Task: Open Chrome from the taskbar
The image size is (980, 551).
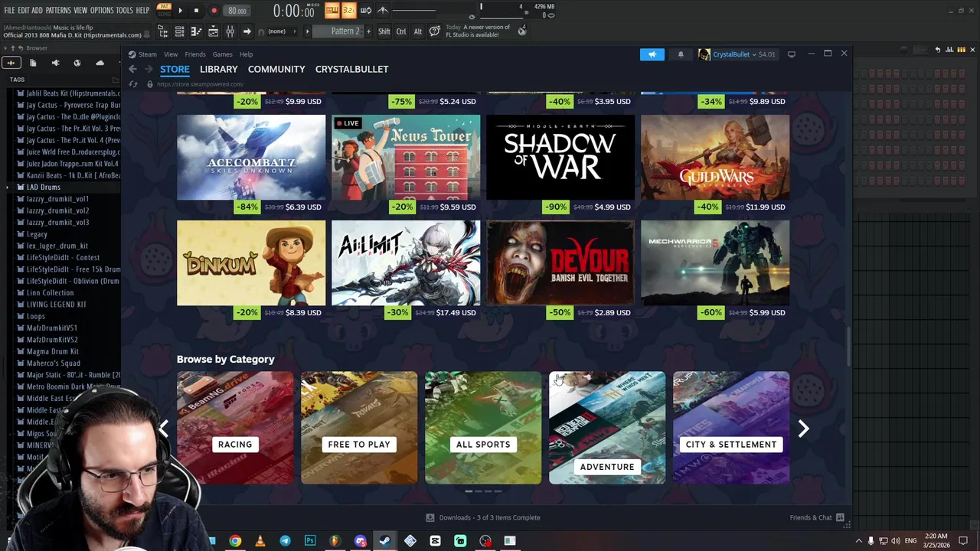Action: (235, 541)
